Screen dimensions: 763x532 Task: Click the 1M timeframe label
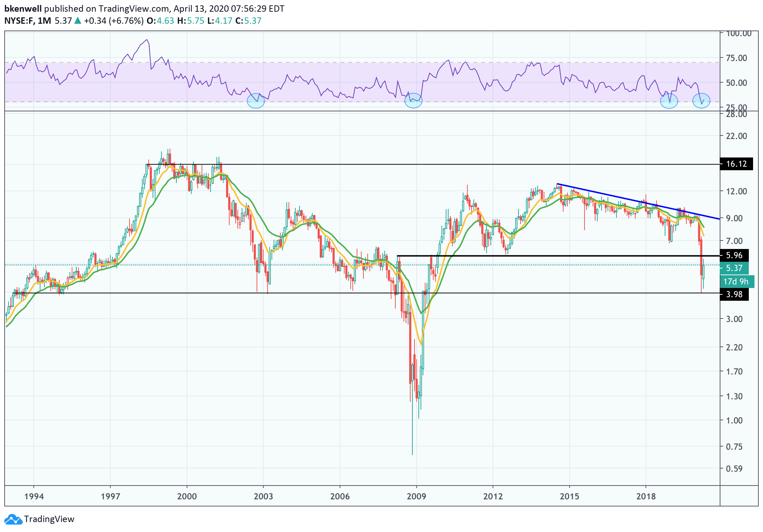(44, 21)
